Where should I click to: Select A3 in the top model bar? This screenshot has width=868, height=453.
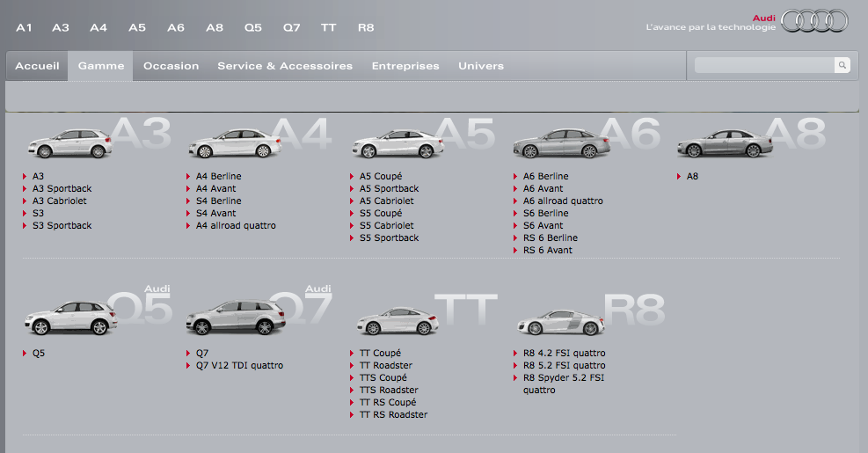point(61,27)
